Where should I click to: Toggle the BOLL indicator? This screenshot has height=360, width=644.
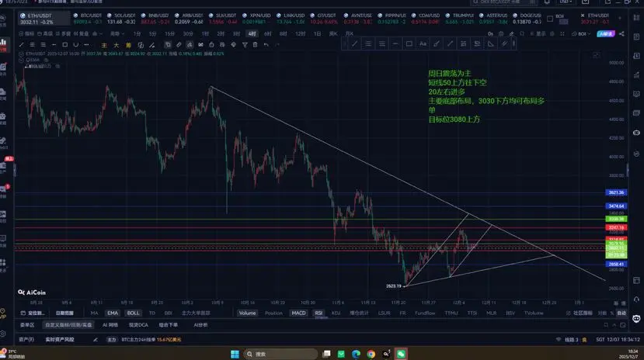pos(133,313)
